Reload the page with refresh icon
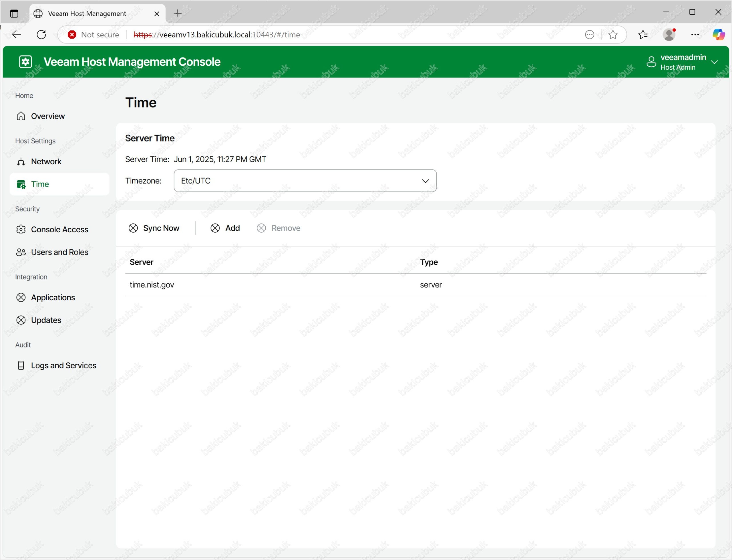732x560 pixels. pyautogui.click(x=41, y=34)
